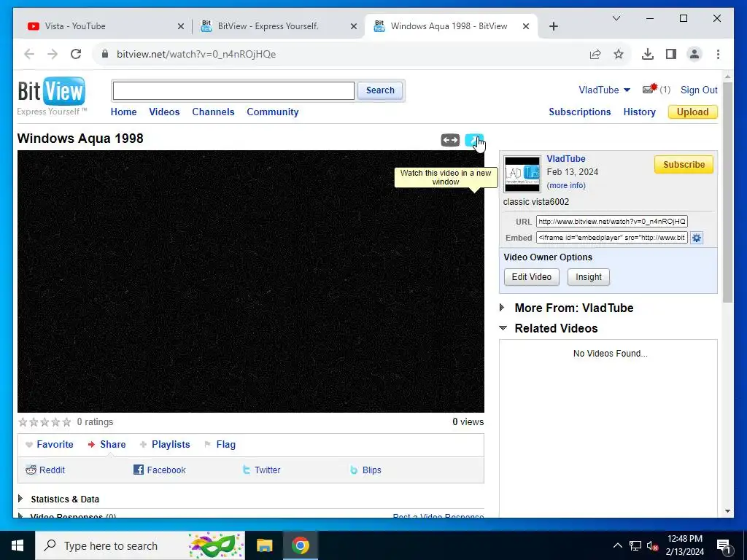
Task: Reload the page in Chrome
Action: click(76, 54)
